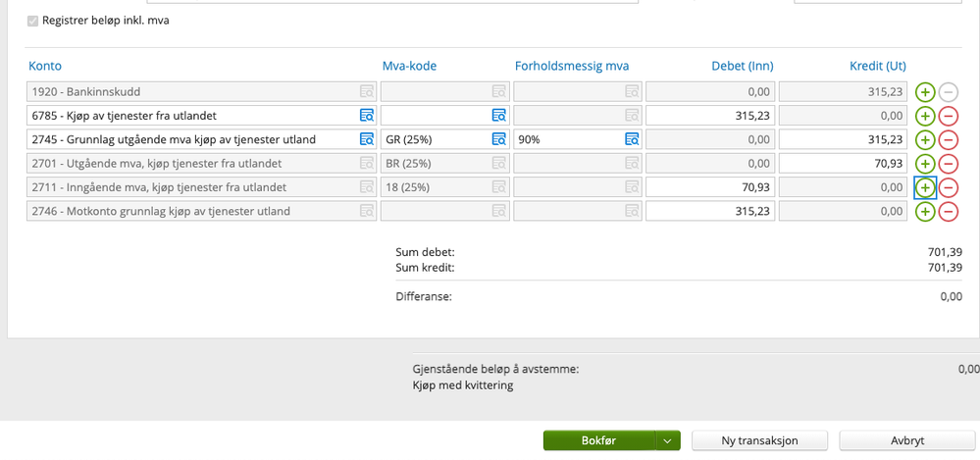
Task: Click the 2701 - Utgående mva account text
Action: tap(157, 163)
